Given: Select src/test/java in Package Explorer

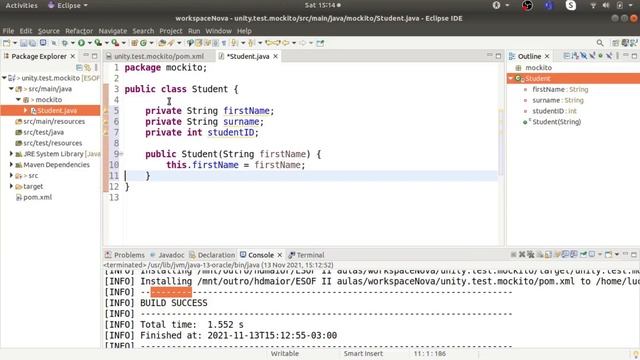Looking at the screenshot, I should tap(43, 132).
